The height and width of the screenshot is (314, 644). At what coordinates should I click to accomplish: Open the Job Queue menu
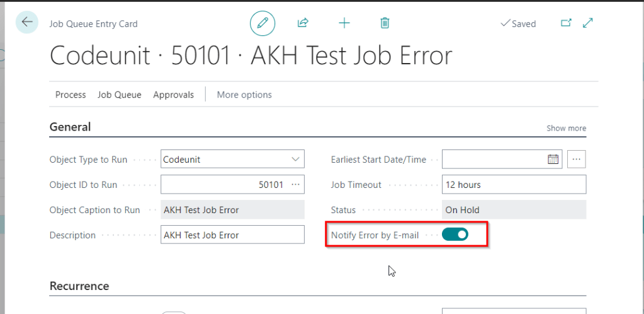pos(119,95)
